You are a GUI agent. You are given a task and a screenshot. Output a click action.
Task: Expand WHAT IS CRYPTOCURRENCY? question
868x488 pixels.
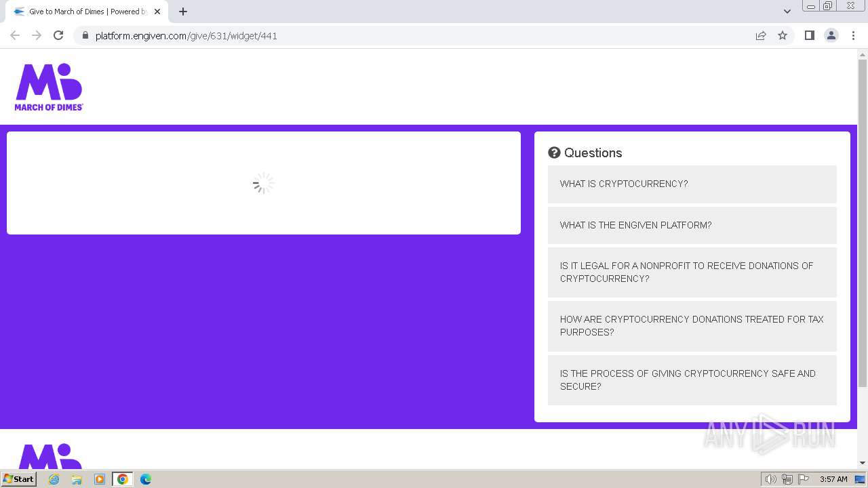692,184
